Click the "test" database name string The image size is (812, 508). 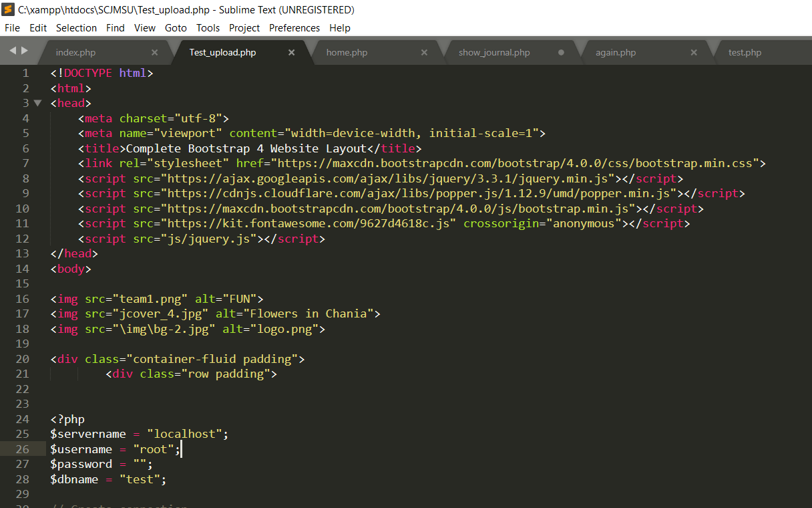tap(140, 479)
